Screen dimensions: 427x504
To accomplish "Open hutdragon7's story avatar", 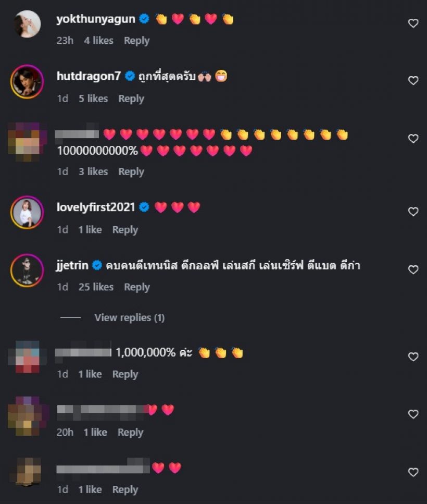I will (x=27, y=81).
